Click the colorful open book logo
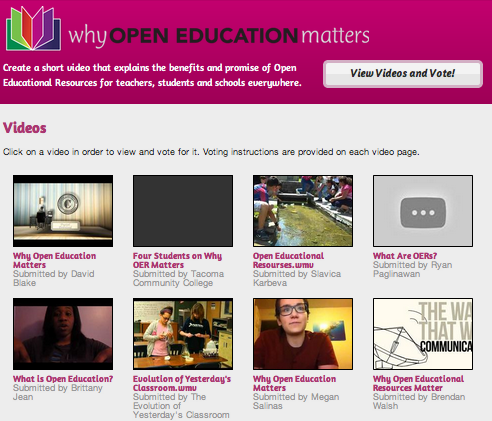 point(33,28)
